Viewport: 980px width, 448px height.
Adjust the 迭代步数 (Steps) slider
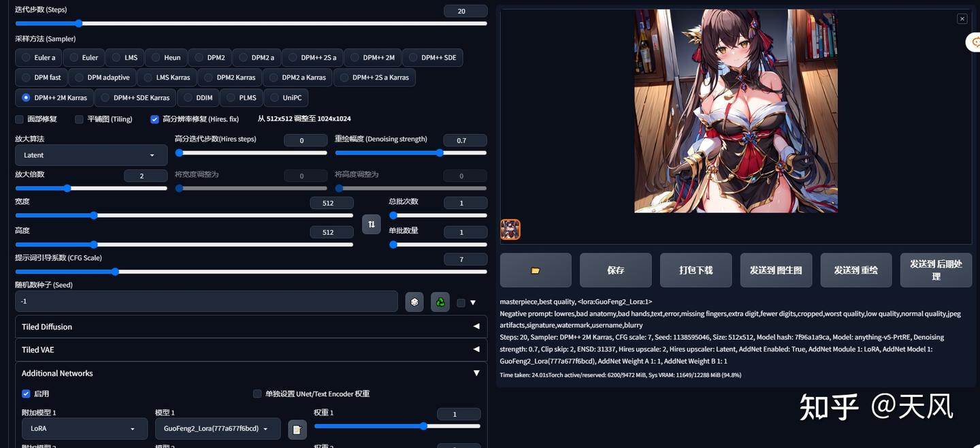(251, 23)
